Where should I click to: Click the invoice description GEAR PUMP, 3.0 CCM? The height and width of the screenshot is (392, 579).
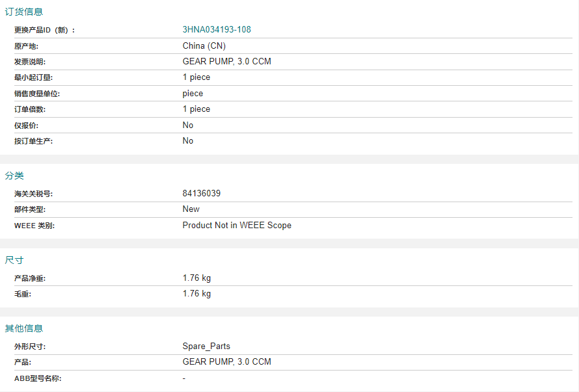click(x=227, y=61)
